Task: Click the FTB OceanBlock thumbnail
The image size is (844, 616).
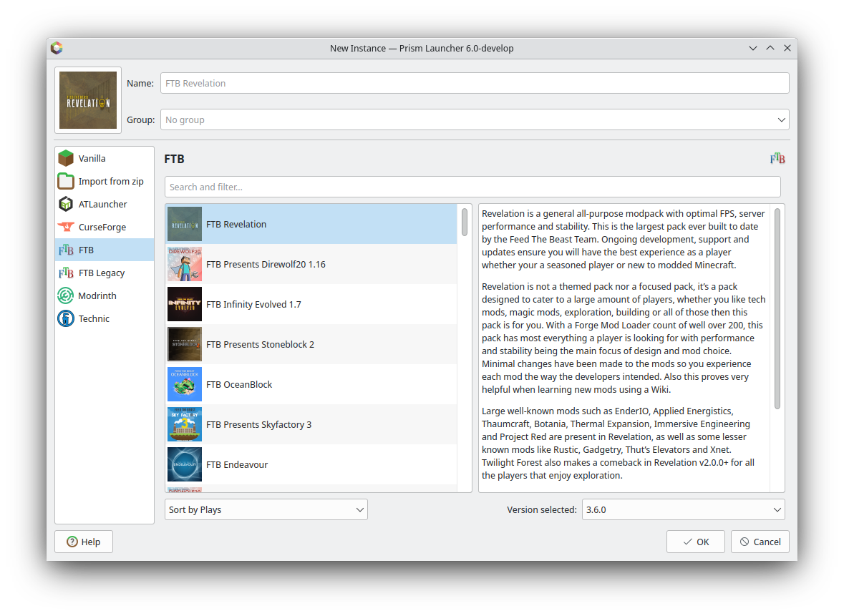Action: pyautogui.click(x=185, y=384)
